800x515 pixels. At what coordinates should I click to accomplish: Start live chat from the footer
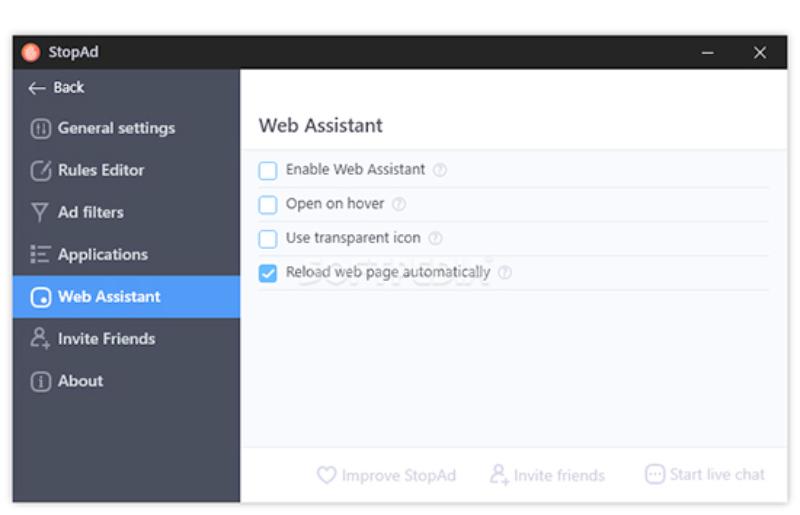705,474
